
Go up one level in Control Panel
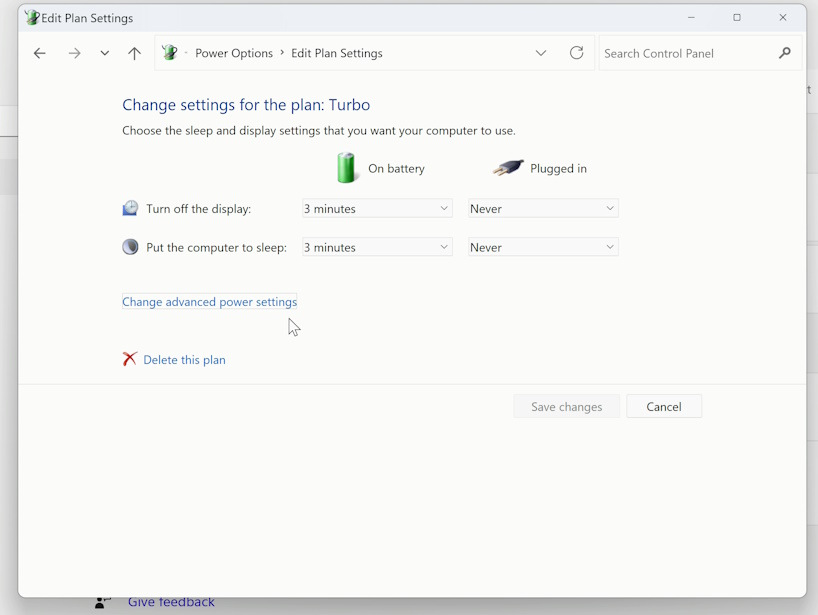[x=135, y=52]
